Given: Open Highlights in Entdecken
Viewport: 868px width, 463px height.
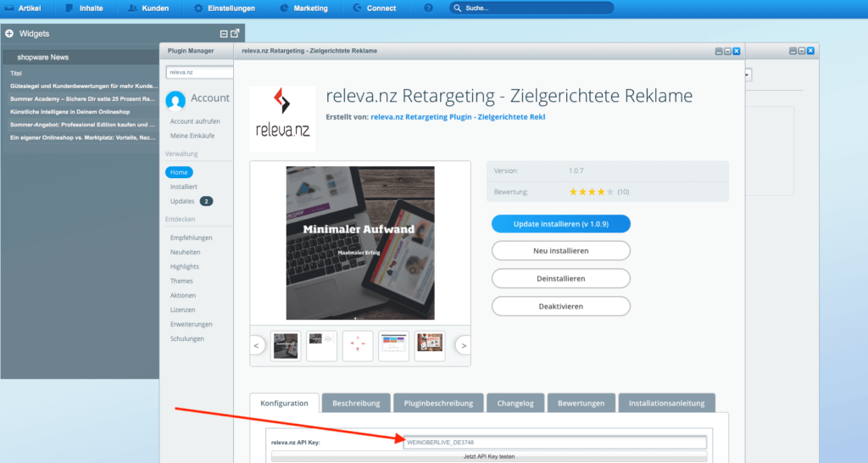Looking at the screenshot, I should [184, 266].
